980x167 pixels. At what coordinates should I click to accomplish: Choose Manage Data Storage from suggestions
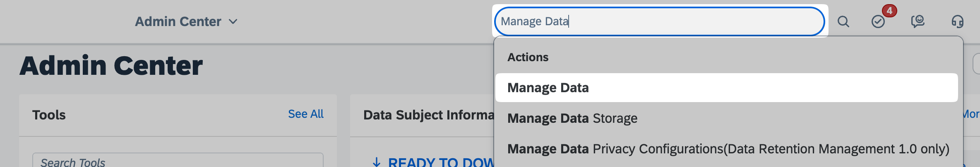[572, 118]
